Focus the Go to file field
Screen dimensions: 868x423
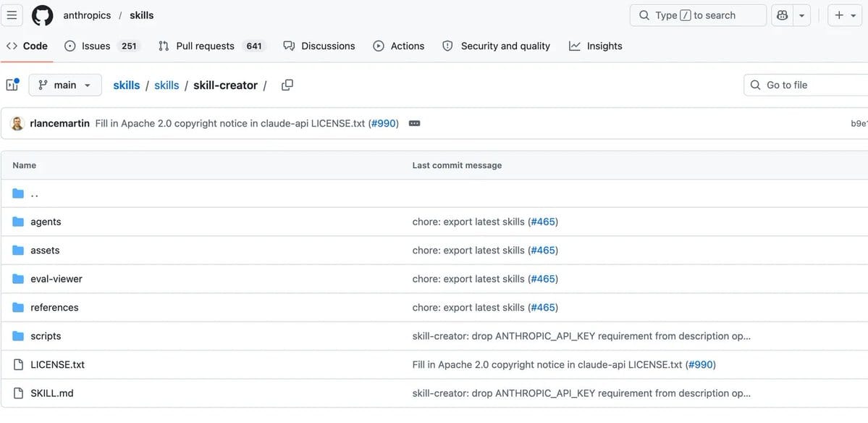[806, 85]
